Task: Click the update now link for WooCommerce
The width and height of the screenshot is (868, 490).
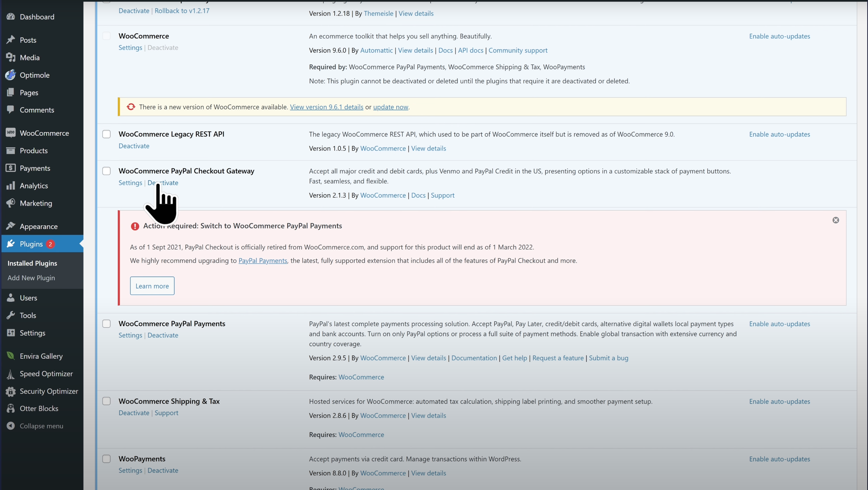Action: [x=390, y=107]
